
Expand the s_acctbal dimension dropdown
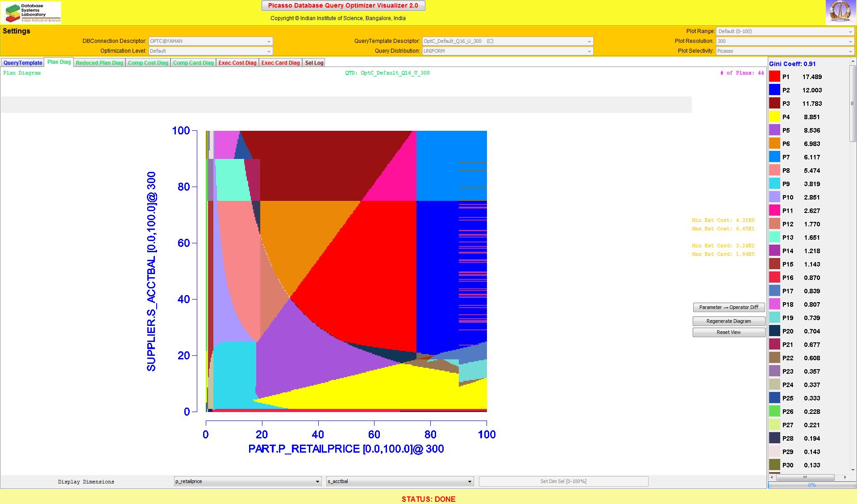click(399, 481)
